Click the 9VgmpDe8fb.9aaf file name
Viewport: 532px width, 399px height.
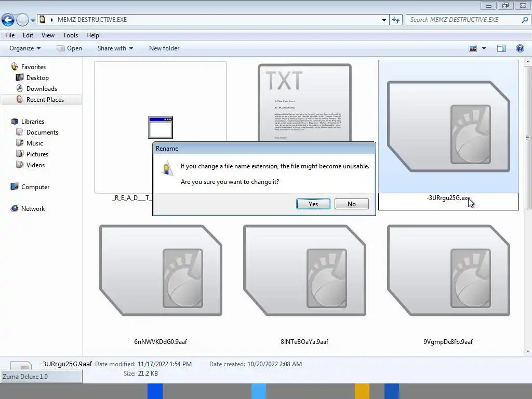pyautogui.click(x=448, y=342)
